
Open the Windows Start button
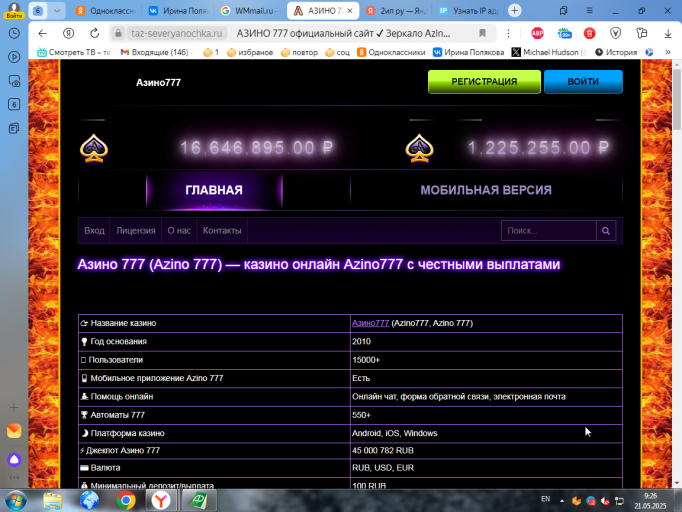pos(15,501)
